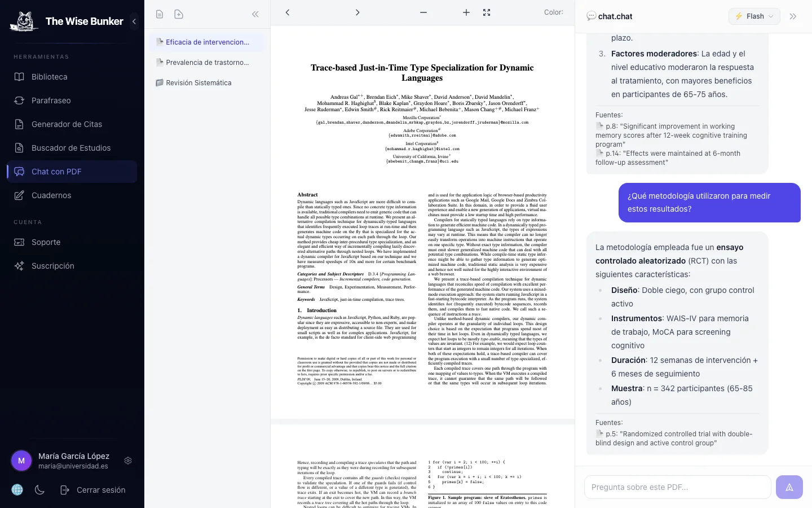The height and width of the screenshot is (508, 812).
Task: Open account settings gear next to María
Action: click(128, 461)
